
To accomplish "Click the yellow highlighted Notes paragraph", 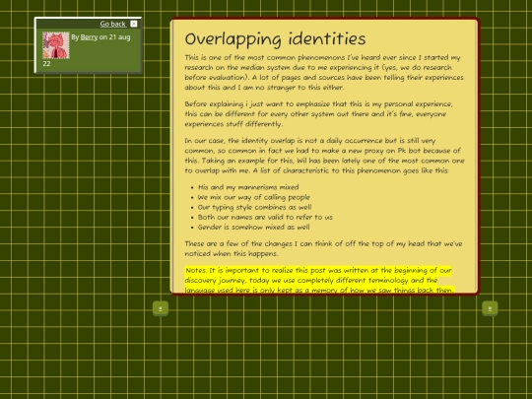I will tap(319, 280).
